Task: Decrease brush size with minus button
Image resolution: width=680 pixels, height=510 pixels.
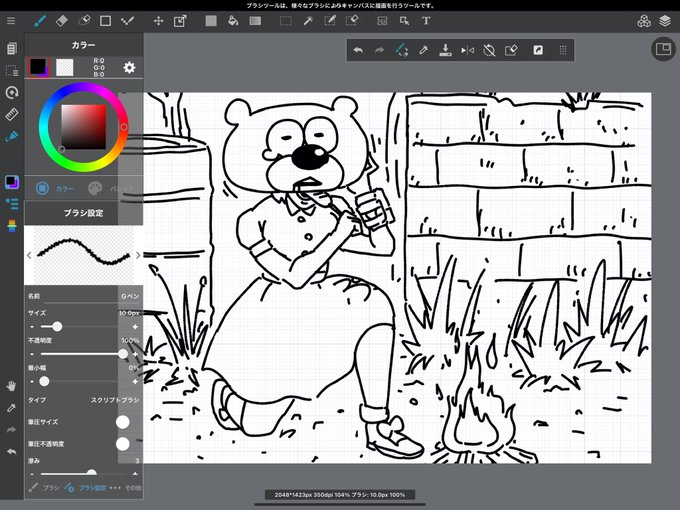Action: [x=32, y=326]
